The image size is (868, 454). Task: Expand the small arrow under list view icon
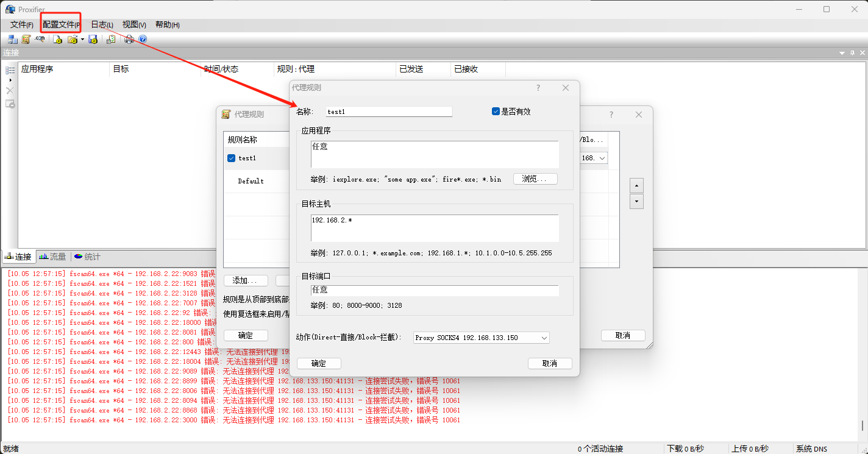[10, 80]
